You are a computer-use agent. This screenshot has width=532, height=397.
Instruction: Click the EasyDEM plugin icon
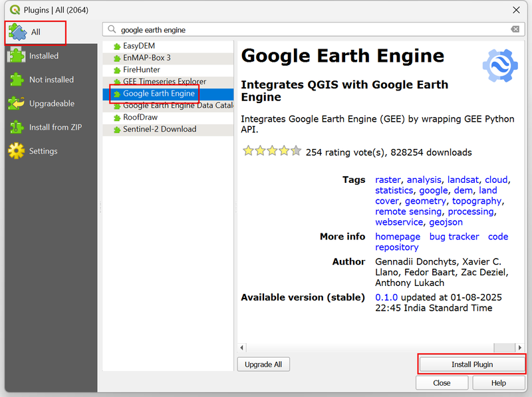pos(117,46)
